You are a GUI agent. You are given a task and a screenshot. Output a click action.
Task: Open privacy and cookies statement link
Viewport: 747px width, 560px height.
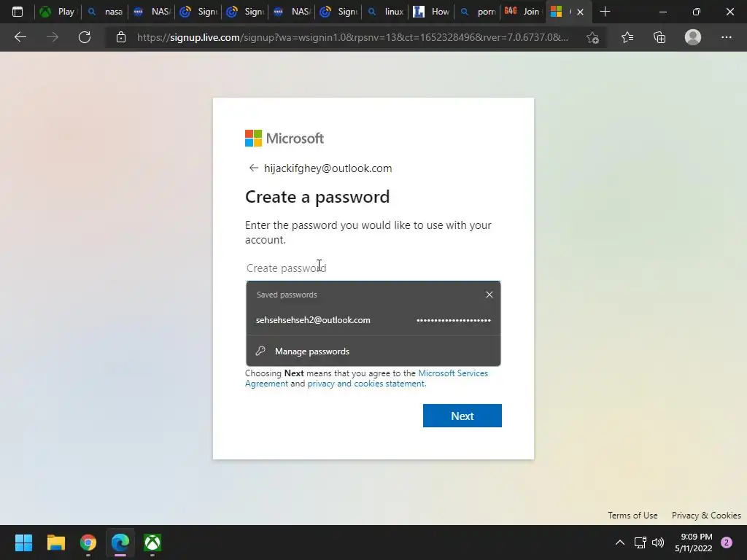[367, 384]
